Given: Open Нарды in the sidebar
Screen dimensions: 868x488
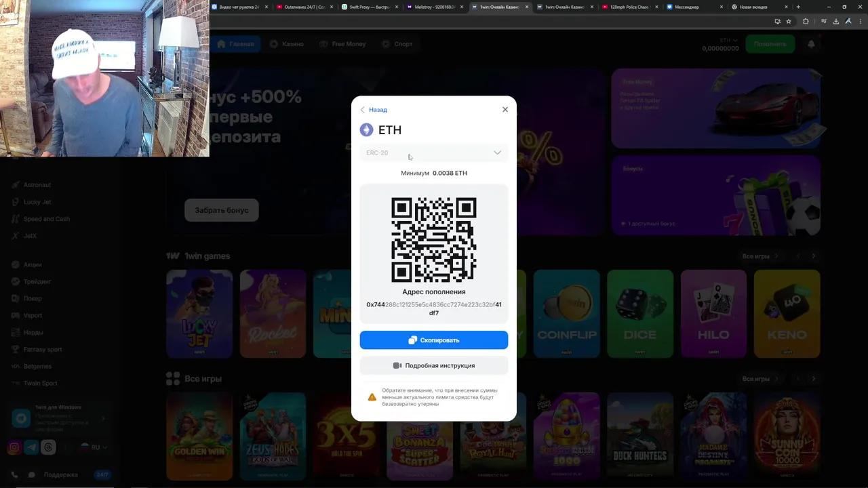Looking at the screenshot, I should (x=28, y=332).
